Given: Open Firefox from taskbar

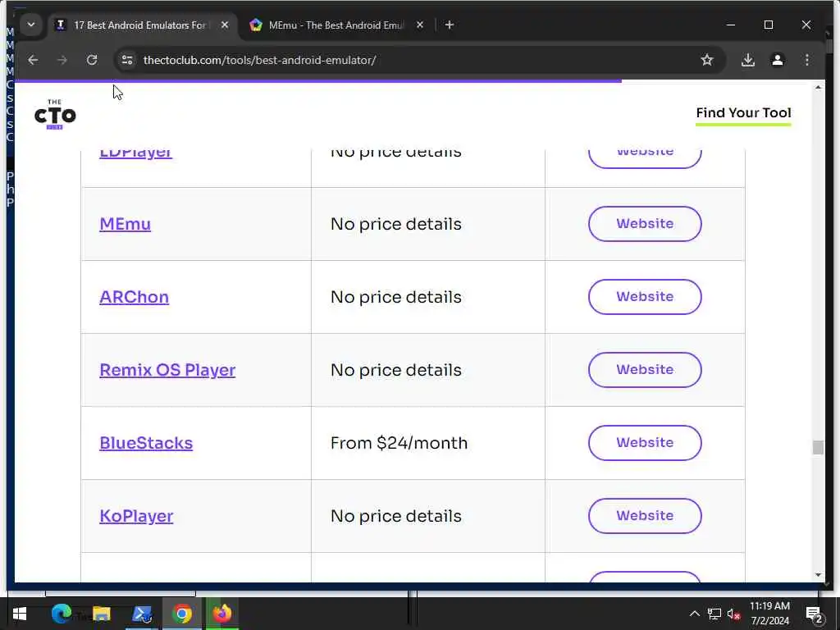Looking at the screenshot, I should [221, 614].
